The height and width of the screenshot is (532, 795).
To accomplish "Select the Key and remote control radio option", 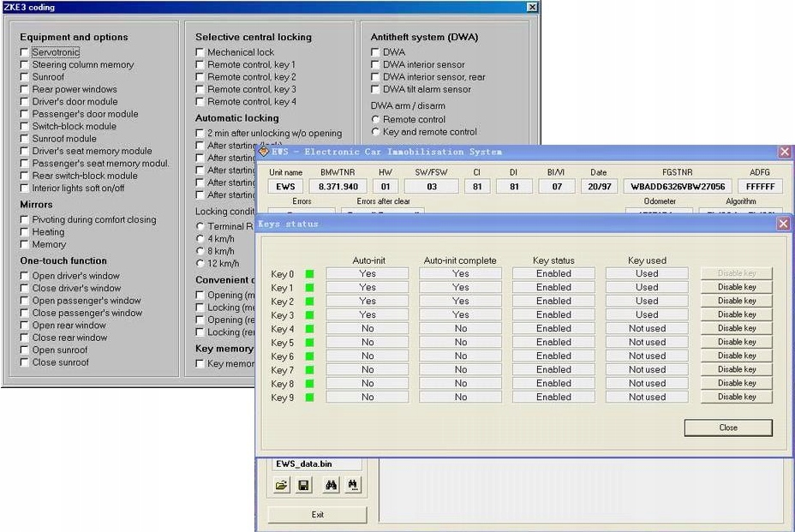I will tap(375, 132).
